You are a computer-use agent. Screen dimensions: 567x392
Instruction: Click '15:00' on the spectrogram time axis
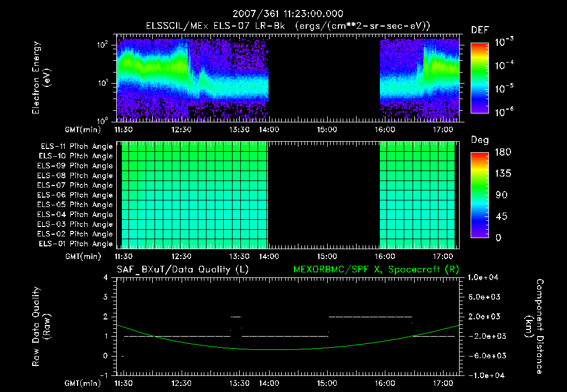coord(327,130)
